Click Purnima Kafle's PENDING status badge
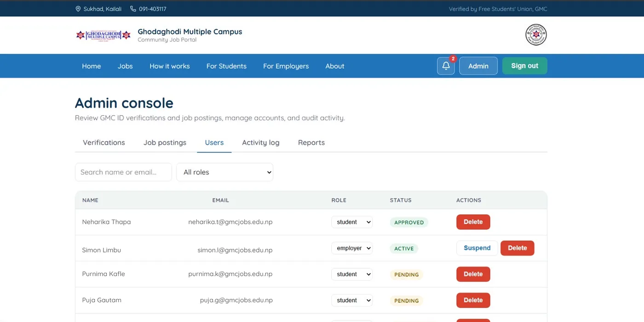This screenshot has height=322, width=644. pyautogui.click(x=407, y=275)
